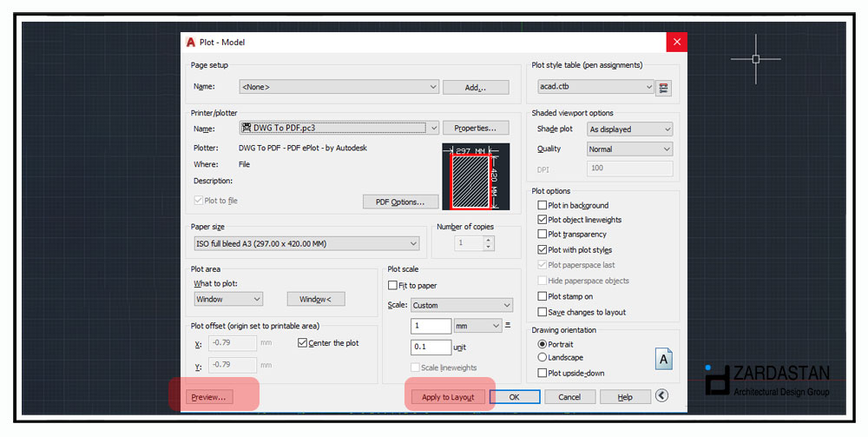Enable Fit to paper checkbox
Screen dimensions: 868x437
(x=392, y=286)
